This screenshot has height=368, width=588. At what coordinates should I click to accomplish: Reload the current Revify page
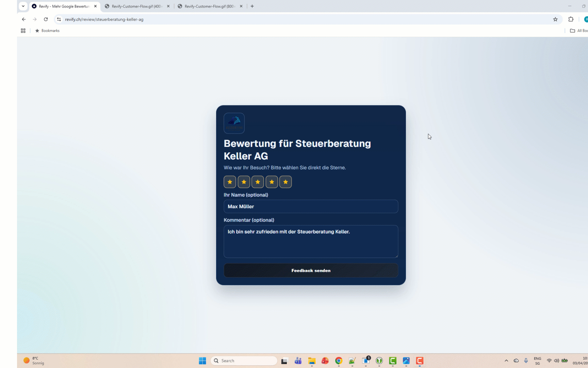click(46, 19)
